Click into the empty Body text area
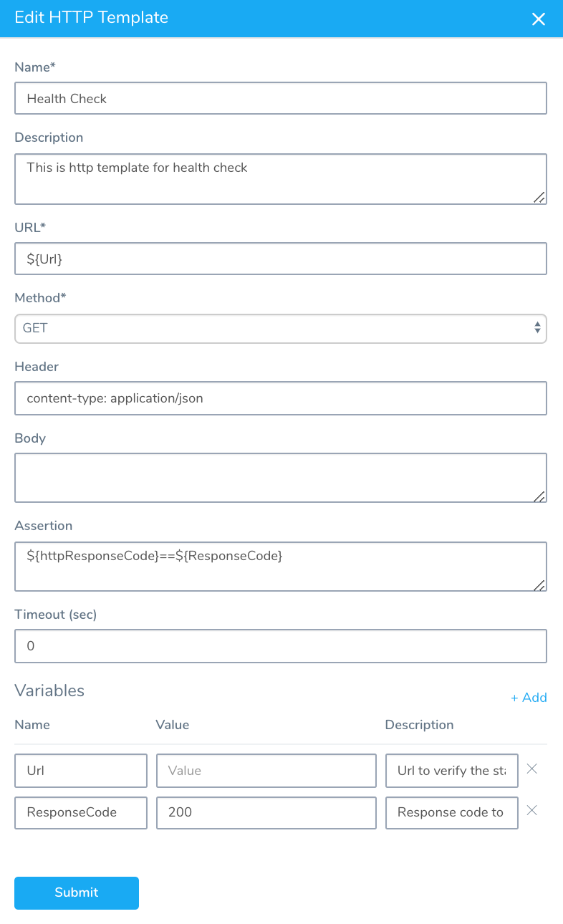 pyautogui.click(x=281, y=478)
